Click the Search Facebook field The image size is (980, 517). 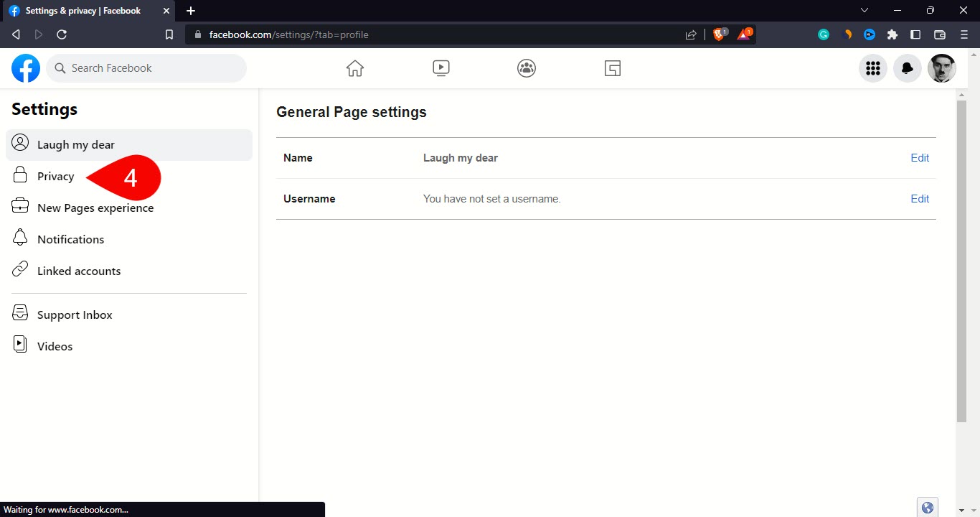pyautogui.click(x=147, y=68)
